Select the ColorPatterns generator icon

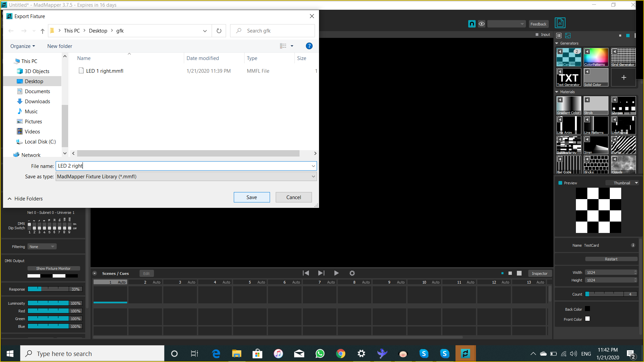pos(596,57)
